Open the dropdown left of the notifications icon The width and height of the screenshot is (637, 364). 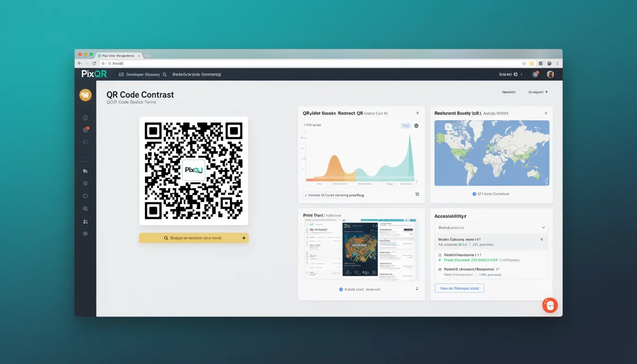point(510,74)
